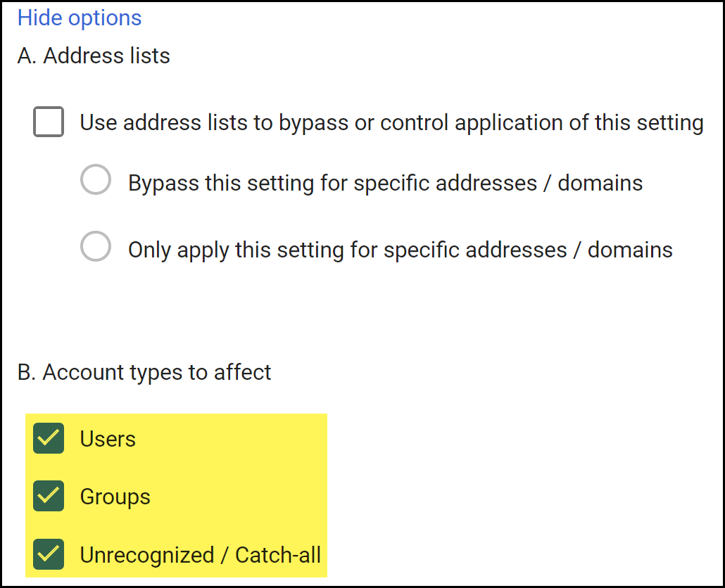Untick the Unrecognized / Catch-all checkbox
The width and height of the screenshot is (725, 588).
pyautogui.click(x=49, y=554)
